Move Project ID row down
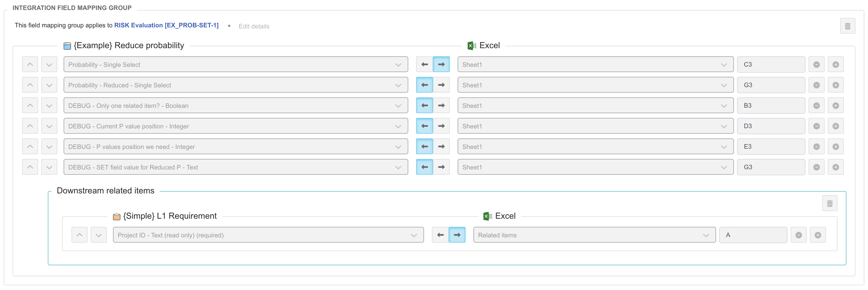This screenshot has height=290, width=868. (99, 235)
